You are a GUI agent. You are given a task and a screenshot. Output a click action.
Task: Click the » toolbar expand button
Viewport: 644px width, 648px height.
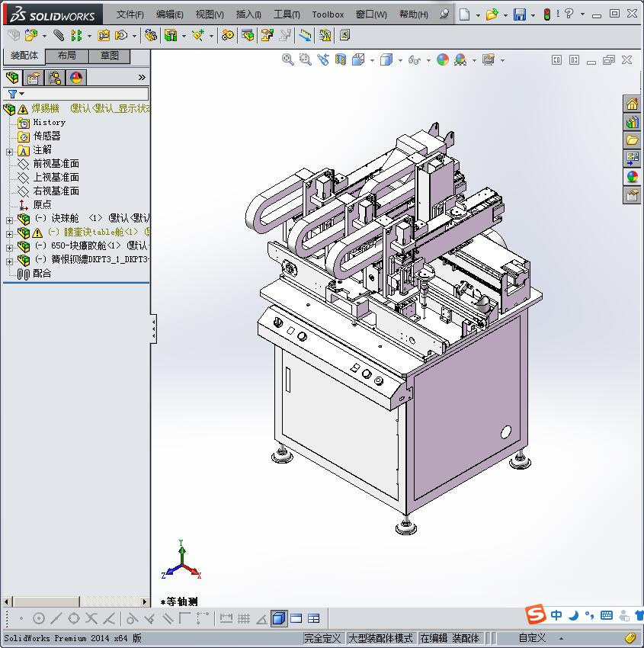tap(142, 78)
